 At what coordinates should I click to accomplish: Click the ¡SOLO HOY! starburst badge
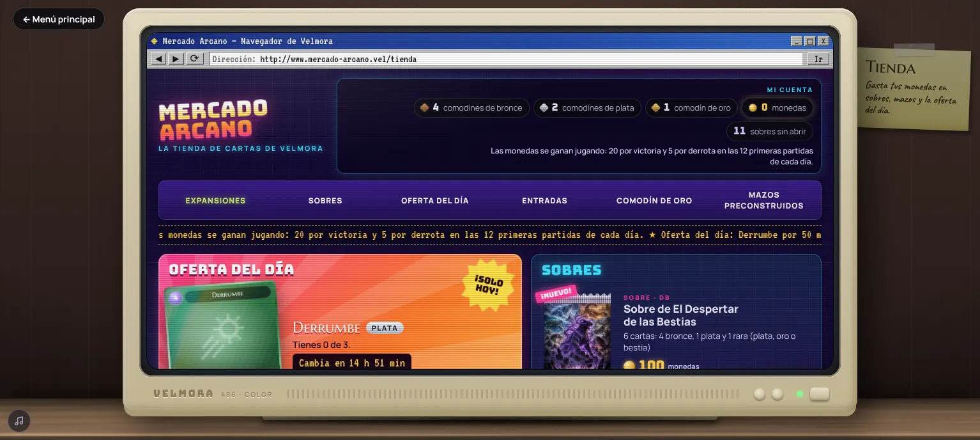tap(489, 285)
